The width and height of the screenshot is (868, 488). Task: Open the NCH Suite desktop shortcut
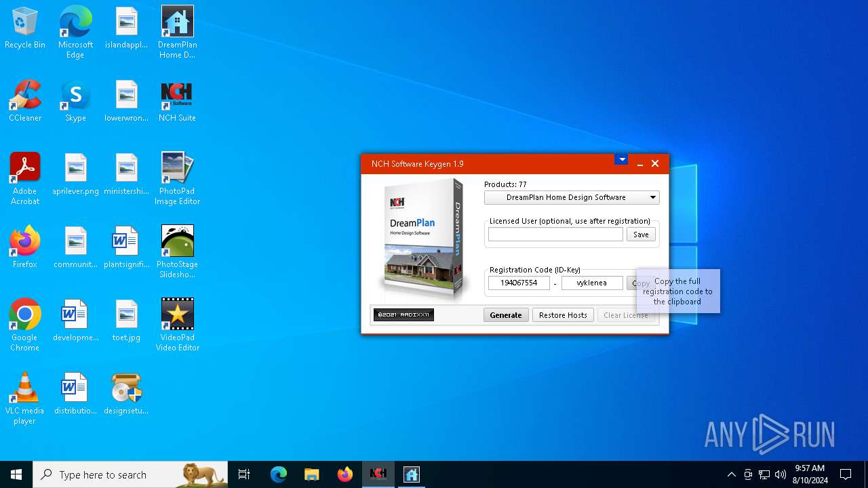click(177, 101)
